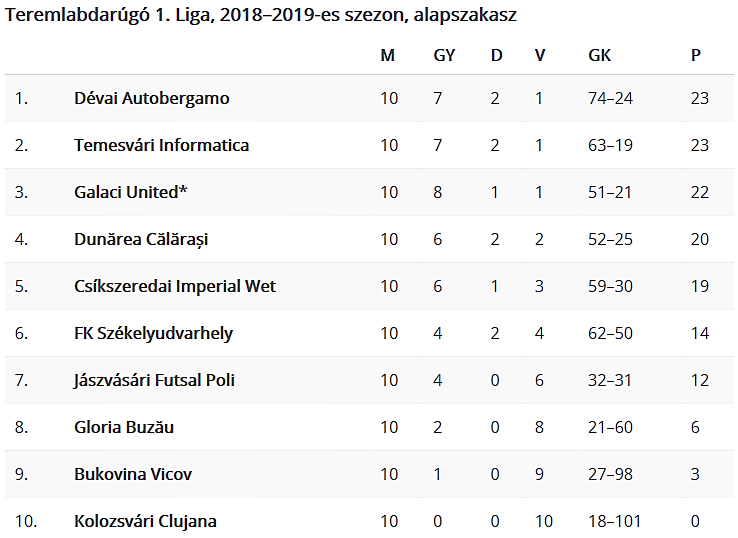Select Gloria Buzău team name
This screenshot has height=538, width=738.
(x=124, y=427)
